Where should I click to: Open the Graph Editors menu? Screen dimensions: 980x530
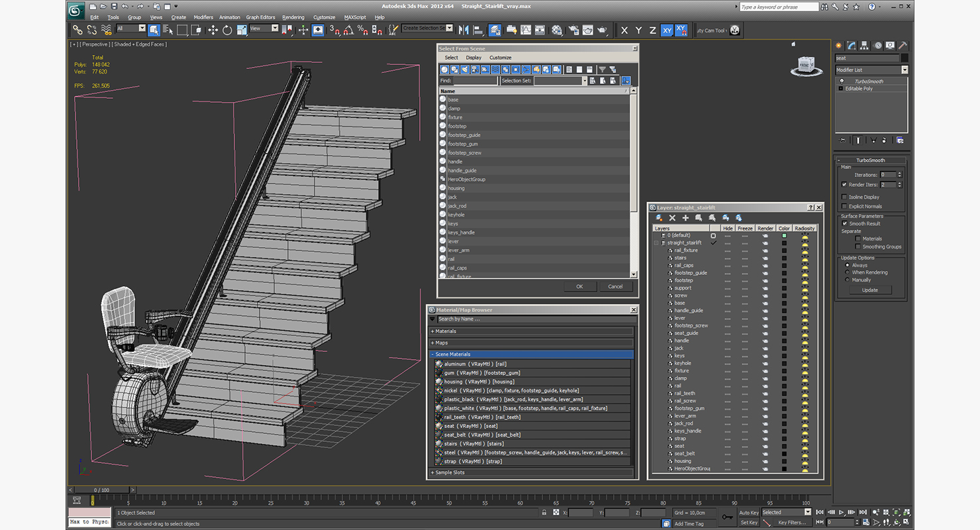coord(260,17)
